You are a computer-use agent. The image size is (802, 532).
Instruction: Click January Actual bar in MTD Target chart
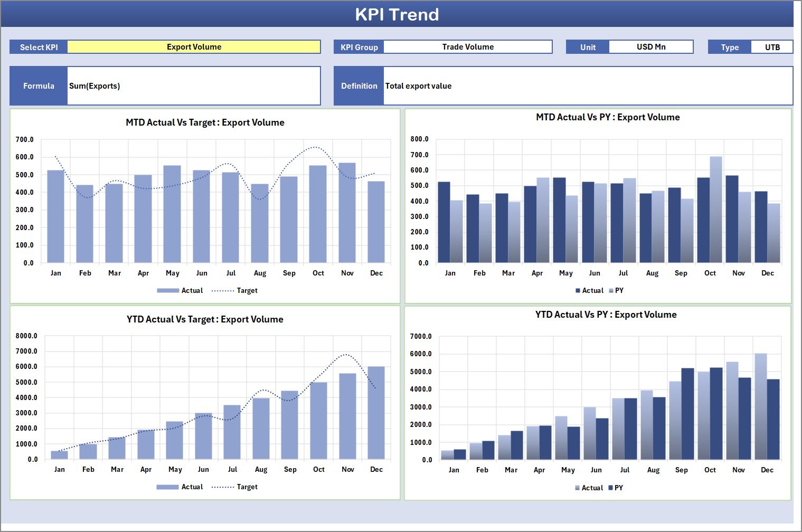tap(55, 217)
